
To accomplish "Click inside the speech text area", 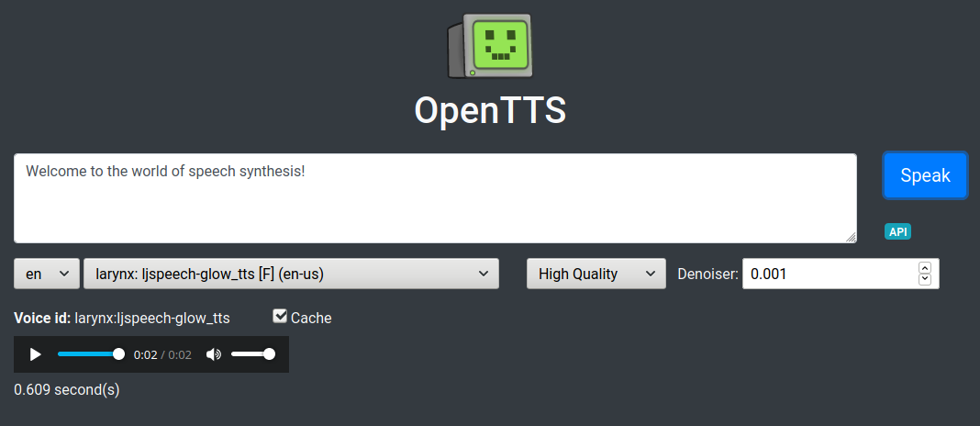I will click(435, 198).
